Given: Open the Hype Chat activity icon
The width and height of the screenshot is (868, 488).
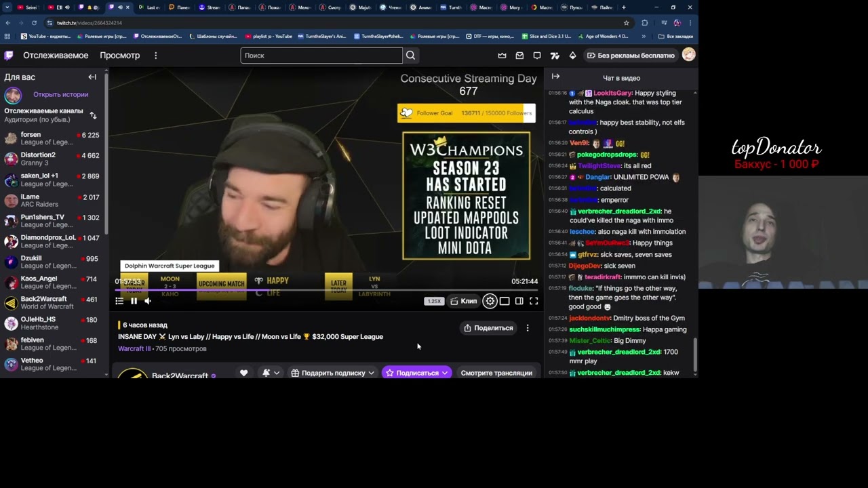Looking at the screenshot, I should (555, 56).
